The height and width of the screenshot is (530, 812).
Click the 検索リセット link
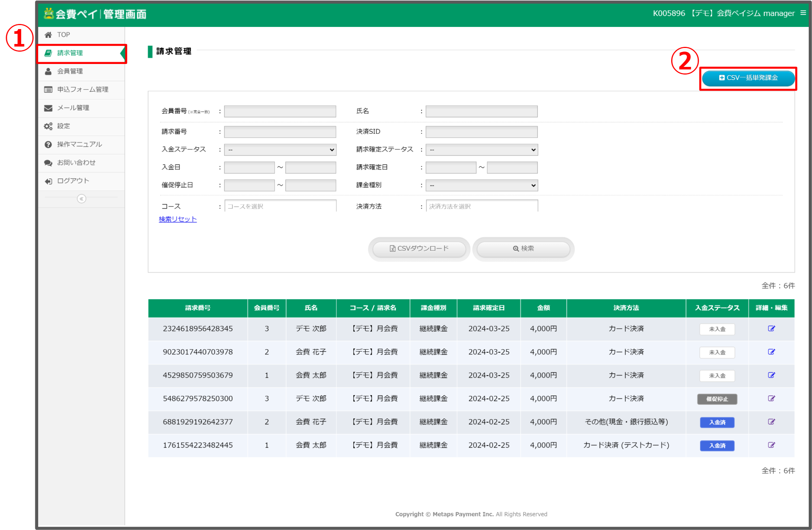point(178,219)
